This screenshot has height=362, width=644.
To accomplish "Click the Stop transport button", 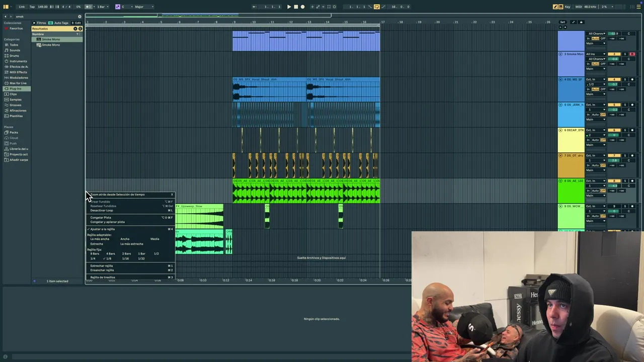I will [296, 7].
